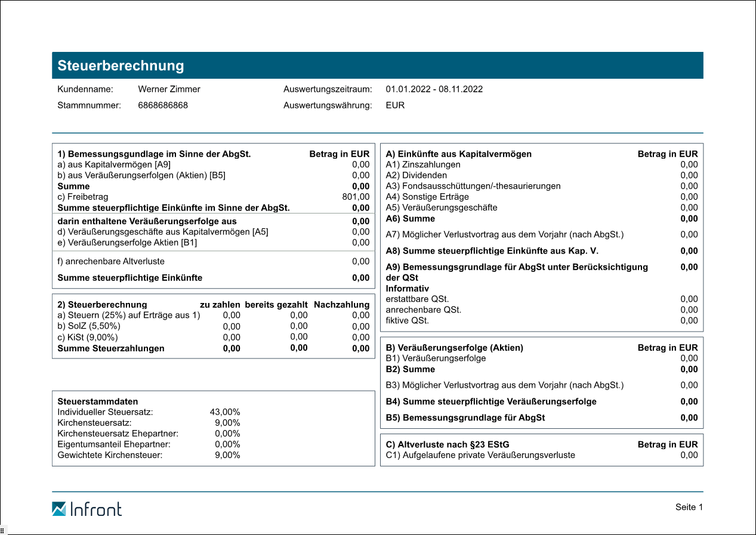Click the KiSt (9,00%) row label
Image resolution: width=756 pixels, height=535 pixels.
pos(88,338)
